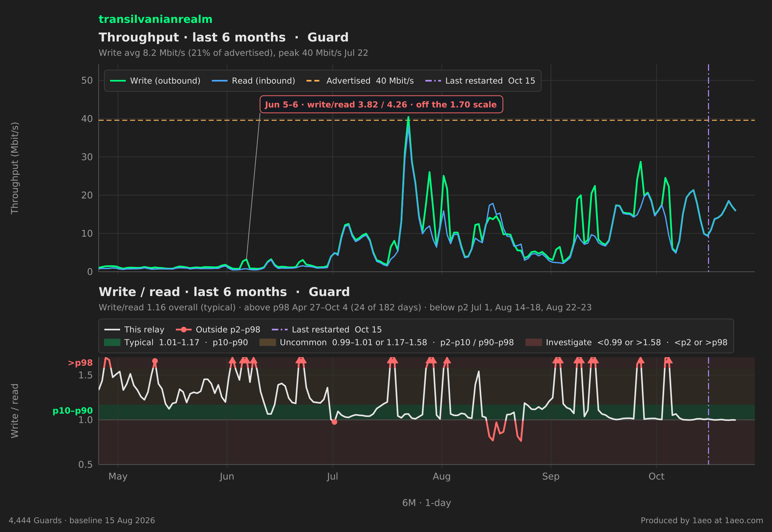Click the May x-axis label
This screenshot has width=772, height=532.
pos(118,477)
